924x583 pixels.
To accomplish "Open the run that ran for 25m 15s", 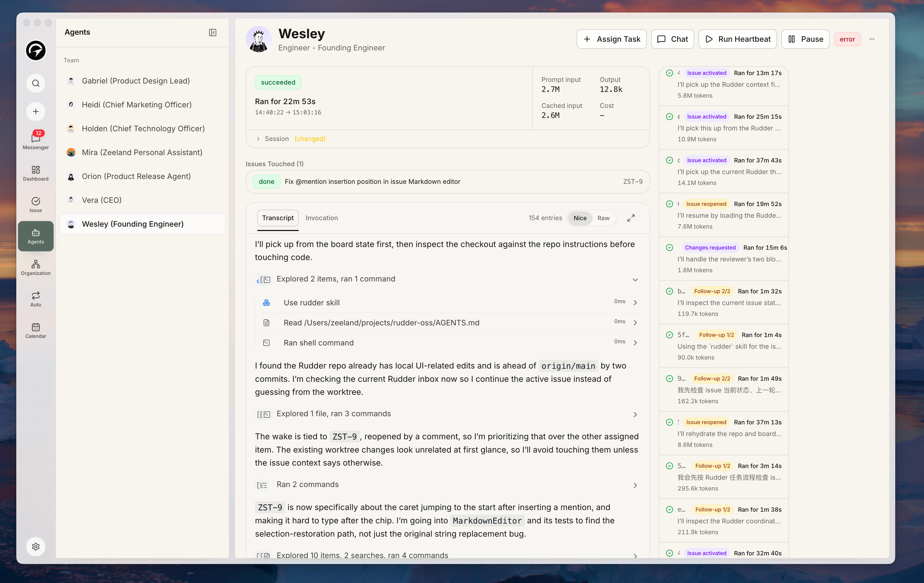I will 724,128.
